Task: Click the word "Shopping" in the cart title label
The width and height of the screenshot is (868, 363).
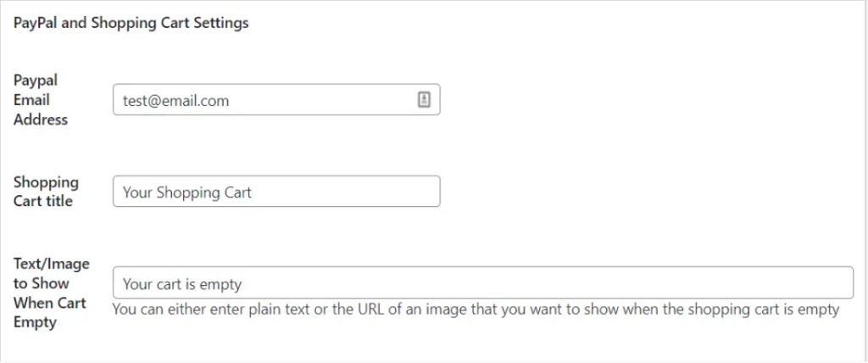Action: [x=46, y=182]
